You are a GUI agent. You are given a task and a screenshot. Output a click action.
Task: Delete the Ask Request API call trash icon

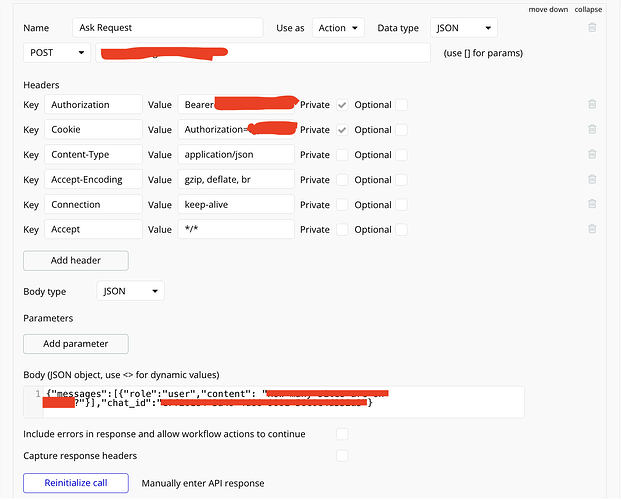[592, 27]
